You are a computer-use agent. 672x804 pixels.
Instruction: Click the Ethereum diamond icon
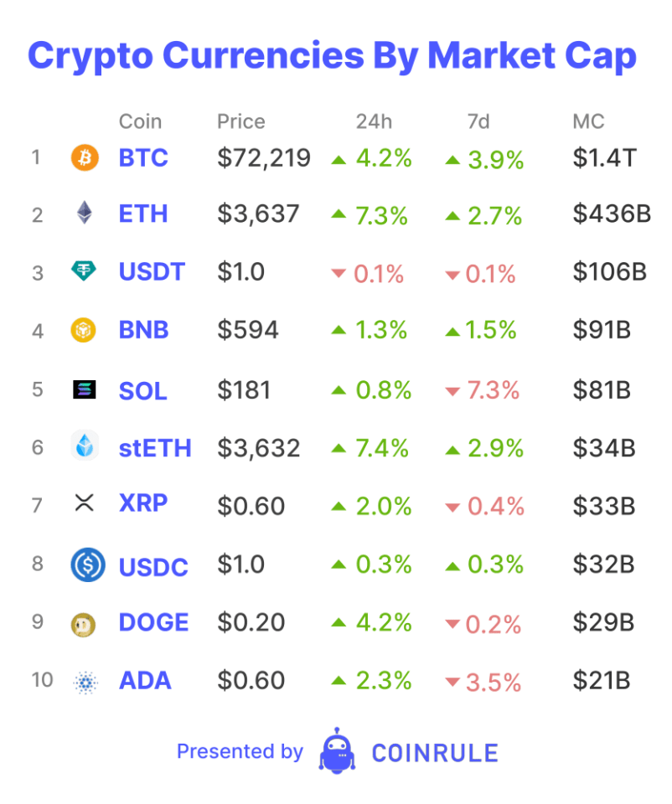point(85,212)
